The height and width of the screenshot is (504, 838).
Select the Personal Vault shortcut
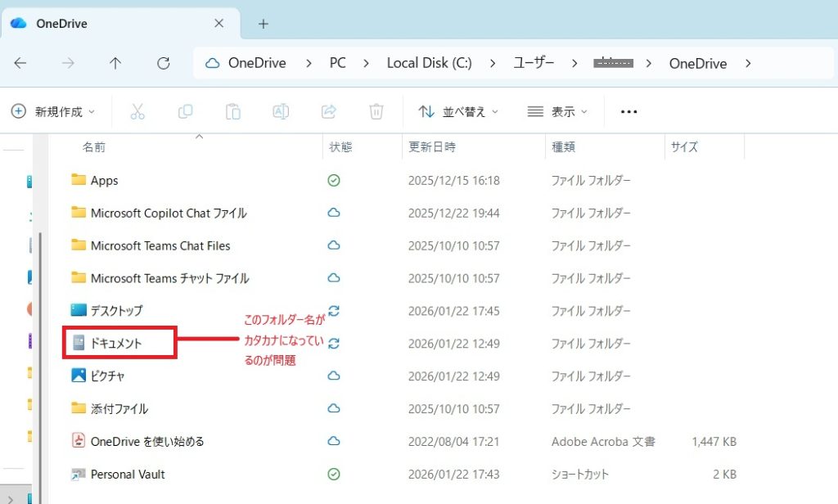tap(128, 474)
